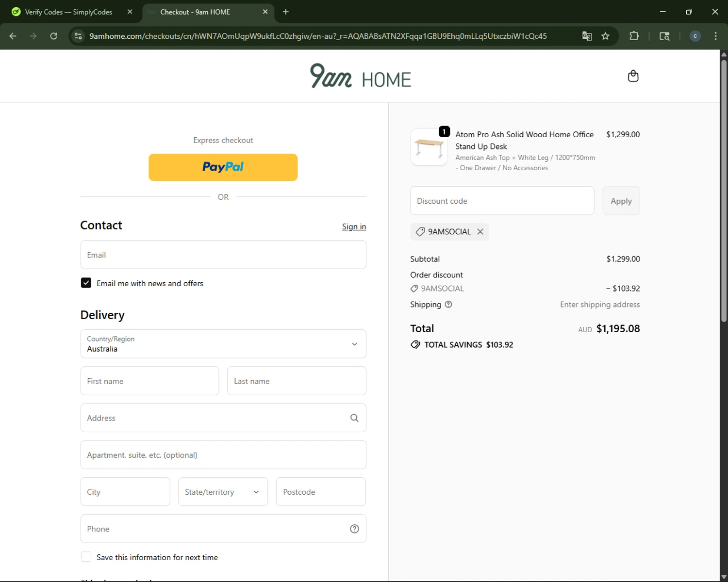Uncheck Email me with news and offers
The width and height of the screenshot is (728, 582).
(x=86, y=283)
